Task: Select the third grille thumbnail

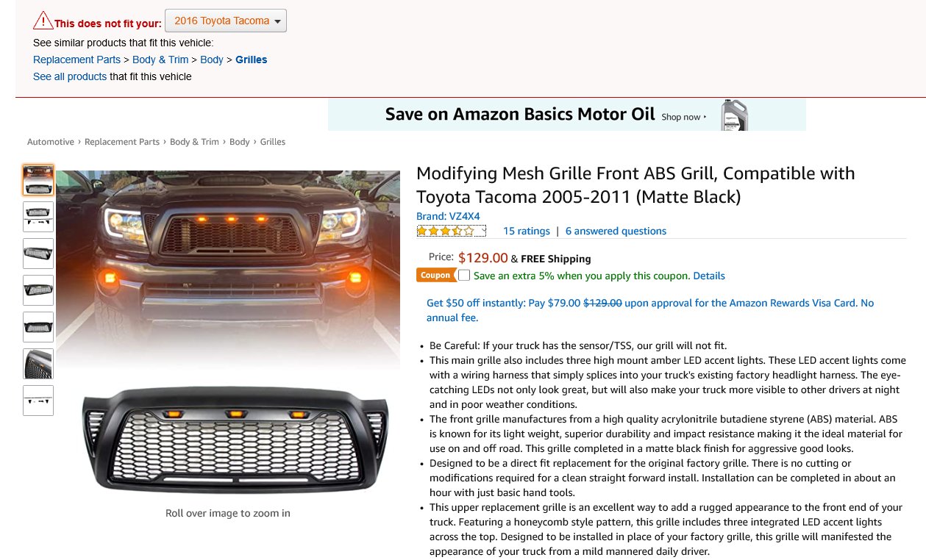Action: point(38,254)
